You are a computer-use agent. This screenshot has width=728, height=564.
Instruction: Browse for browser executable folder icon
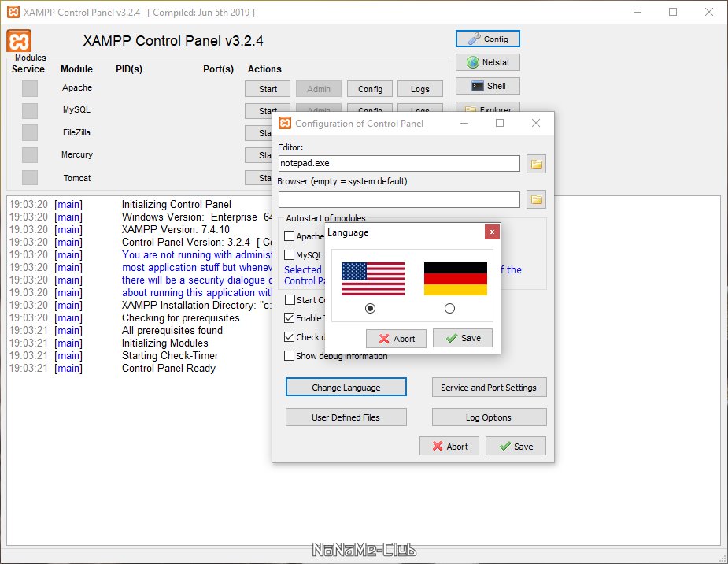537,200
